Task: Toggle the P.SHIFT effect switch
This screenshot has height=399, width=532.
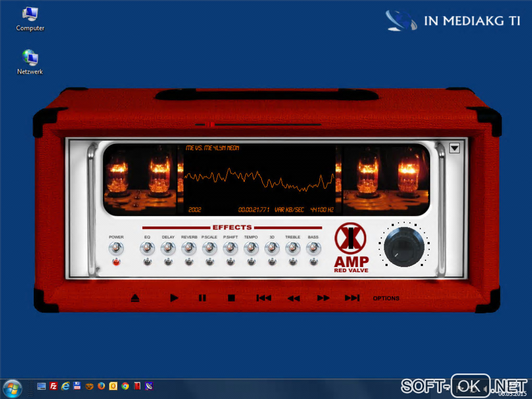Action: point(231,248)
